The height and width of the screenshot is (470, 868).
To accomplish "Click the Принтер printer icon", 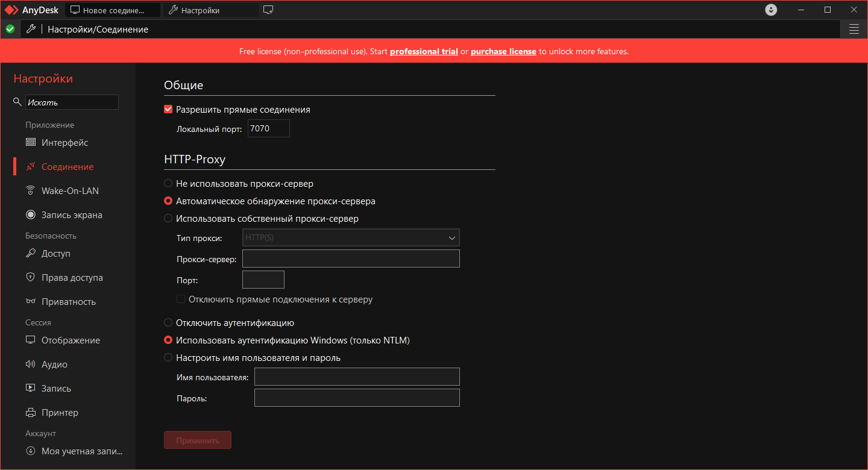I will (30, 413).
